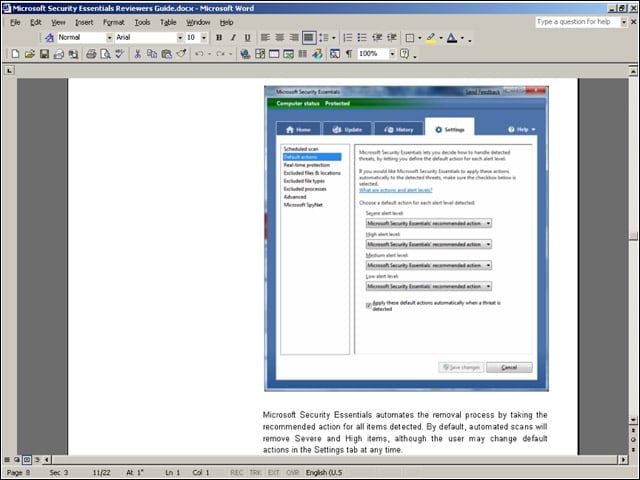Switch to Print Layout view button
This screenshot has width=640, height=480.
click(27, 460)
